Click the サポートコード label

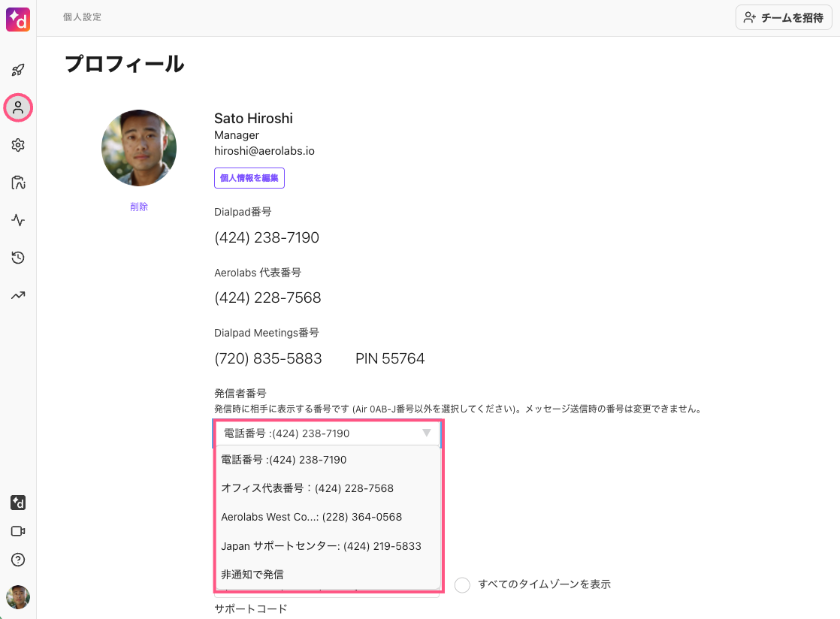click(251, 608)
